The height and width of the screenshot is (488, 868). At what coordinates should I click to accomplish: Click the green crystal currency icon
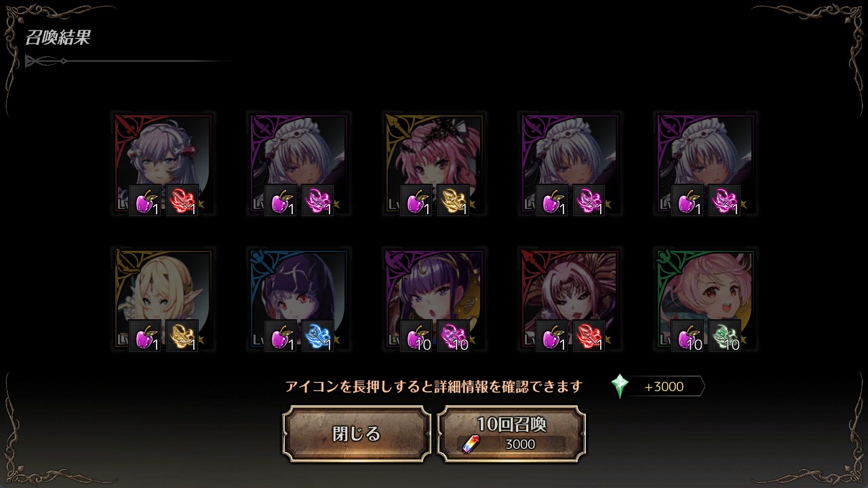pyautogui.click(x=620, y=386)
